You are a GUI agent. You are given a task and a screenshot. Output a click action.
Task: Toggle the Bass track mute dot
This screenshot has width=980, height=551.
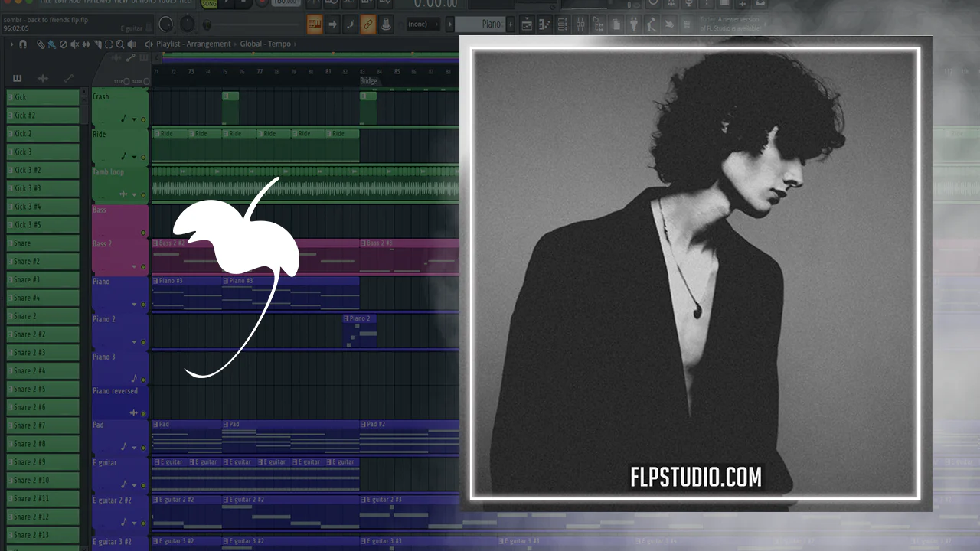click(143, 232)
